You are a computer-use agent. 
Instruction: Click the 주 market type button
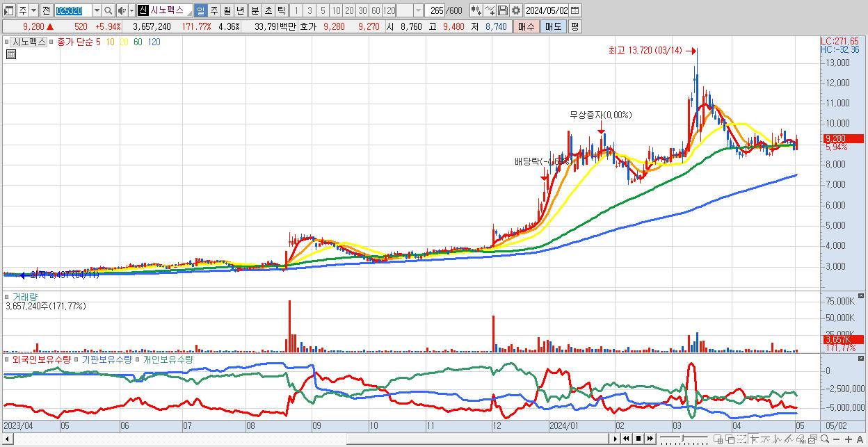[x=22, y=10]
